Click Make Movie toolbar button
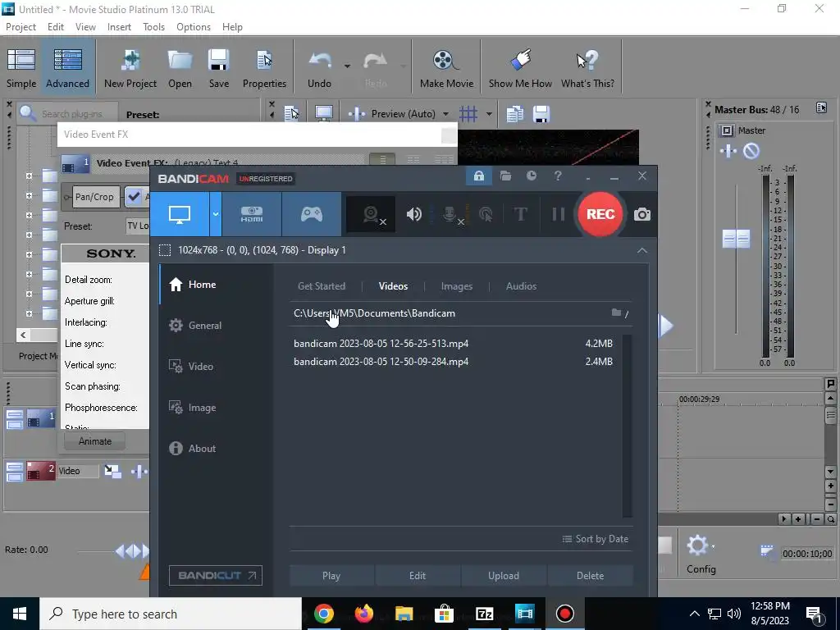 click(446, 68)
